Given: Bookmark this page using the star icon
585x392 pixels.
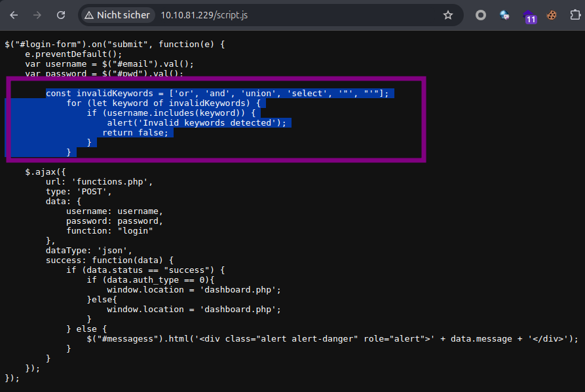Looking at the screenshot, I should (x=448, y=15).
